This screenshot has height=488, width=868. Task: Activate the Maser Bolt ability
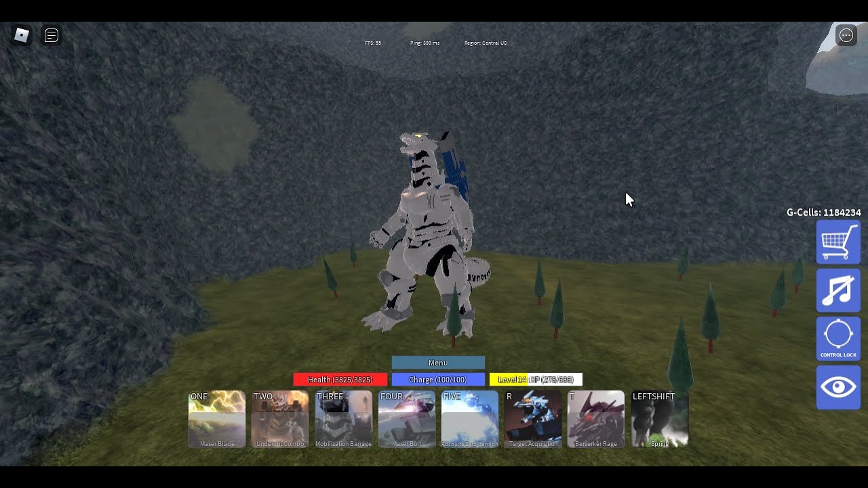point(407,419)
